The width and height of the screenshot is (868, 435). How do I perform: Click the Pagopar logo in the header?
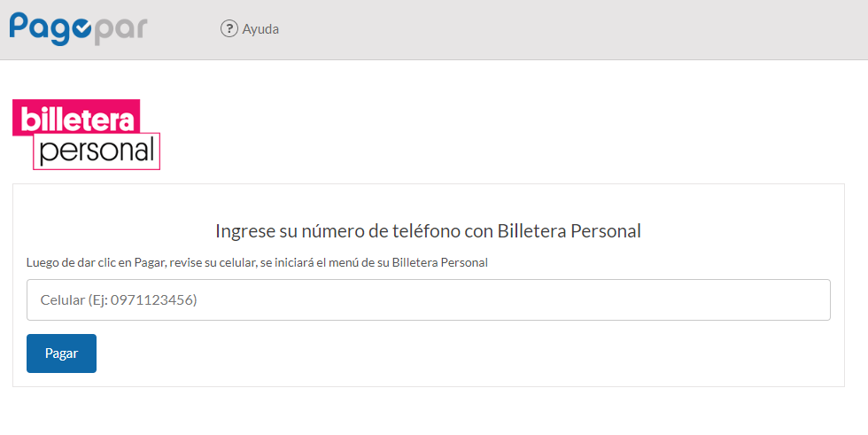tap(78, 28)
